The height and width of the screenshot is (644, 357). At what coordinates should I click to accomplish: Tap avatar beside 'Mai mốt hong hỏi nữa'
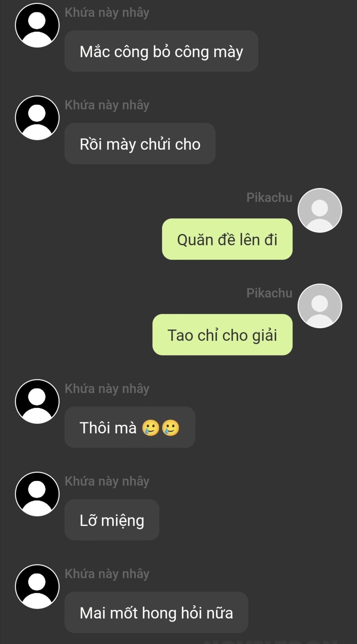pyautogui.click(x=37, y=587)
